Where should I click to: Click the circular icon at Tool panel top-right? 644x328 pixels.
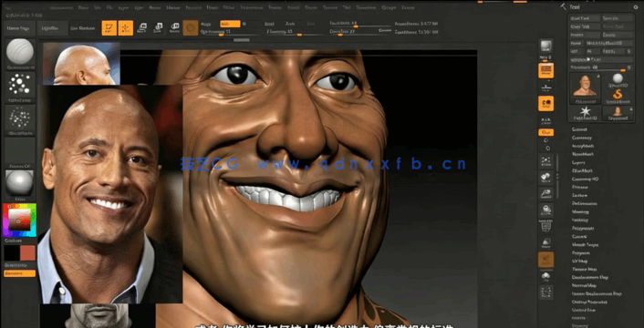pyautogui.click(x=636, y=7)
